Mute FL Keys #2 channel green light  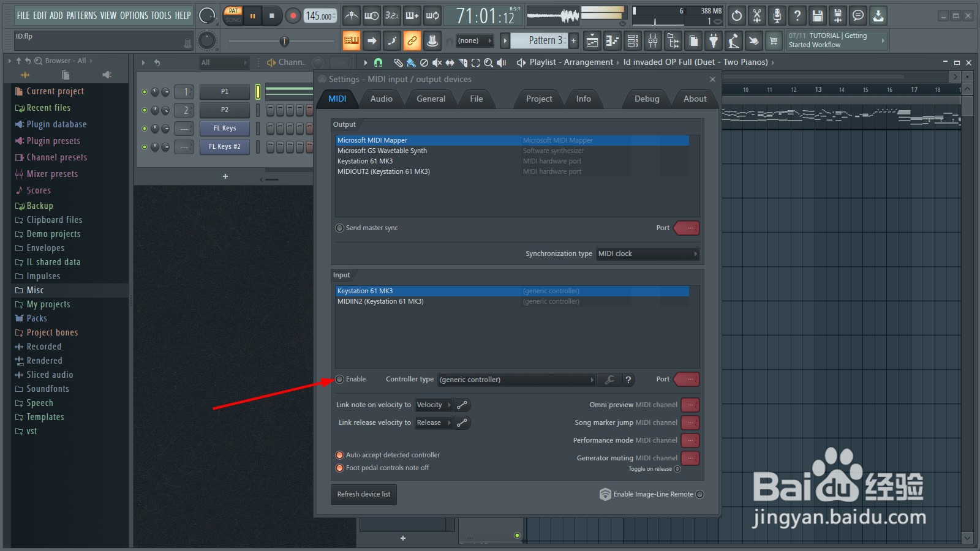145,147
